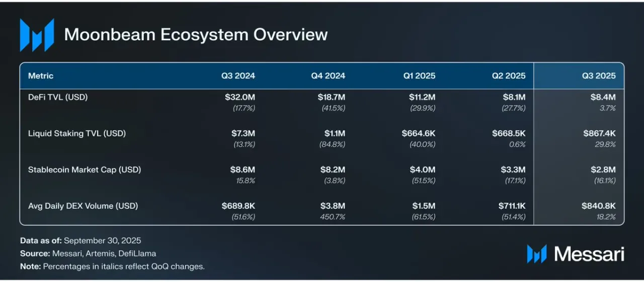Select the Liquid Staking TVL (USD) row label
Image resolution: width=644 pixels, height=282 pixels.
(77, 133)
